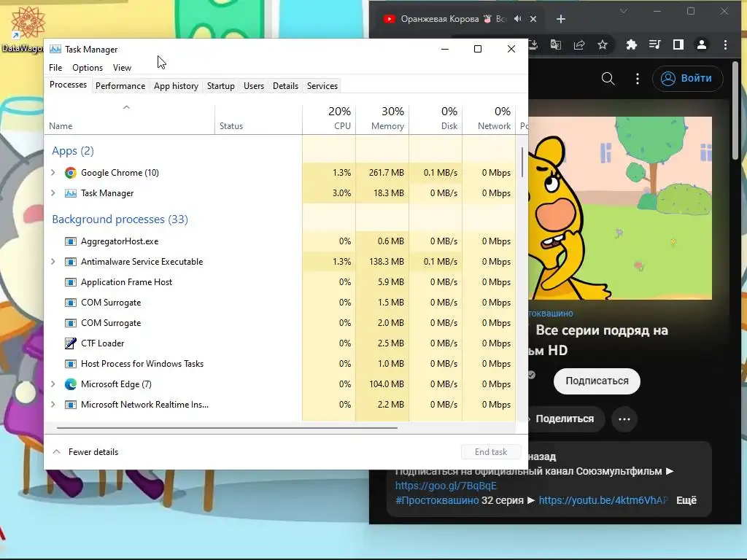747x560 pixels.
Task: Switch to the Users tab
Action: click(253, 86)
